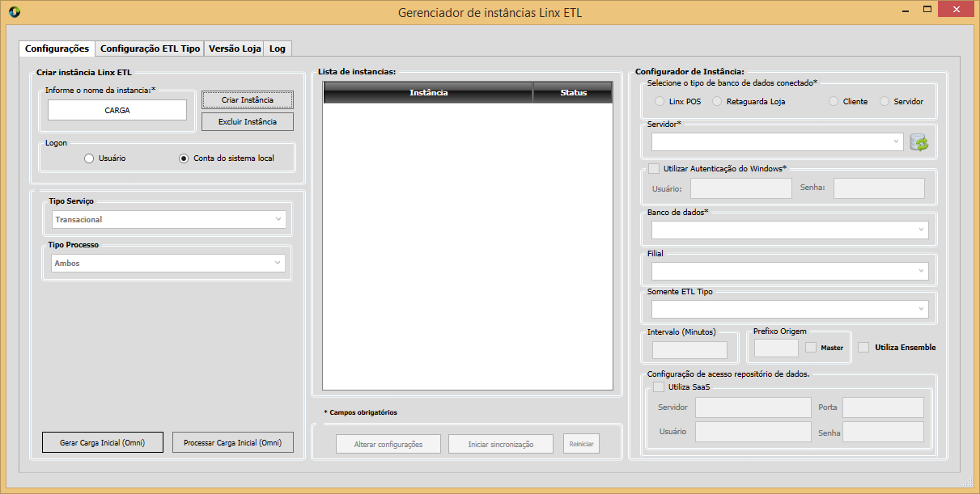980x494 pixels.
Task: Click the Instância column header
Action: pyautogui.click(x=428, y=93)
